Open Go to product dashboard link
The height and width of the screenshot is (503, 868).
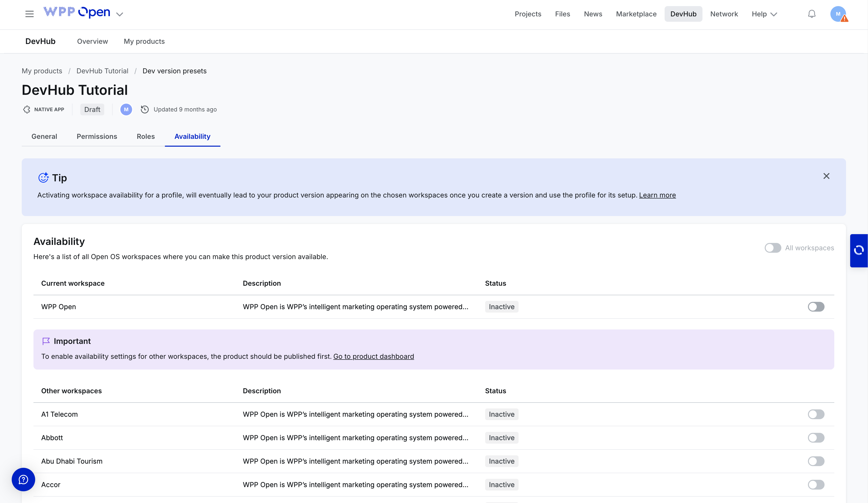tap(373, 357)
